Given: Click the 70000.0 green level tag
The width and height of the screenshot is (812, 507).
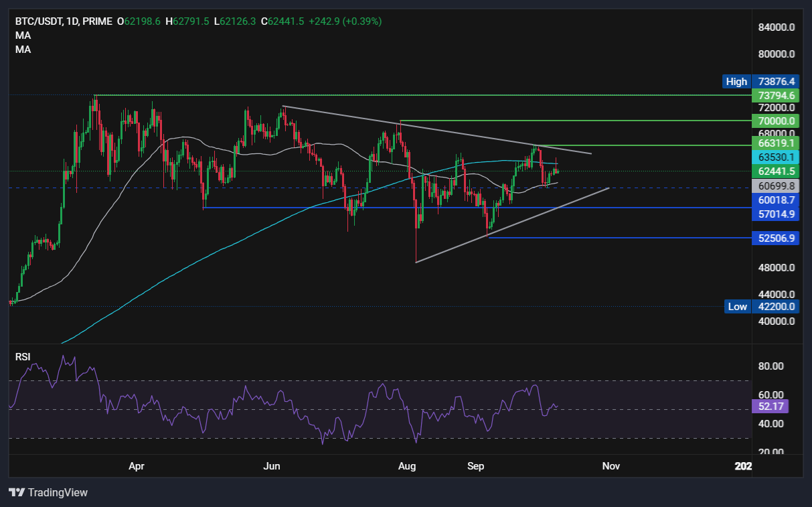Looking at the screenshot, I should [x=776, y=121].
